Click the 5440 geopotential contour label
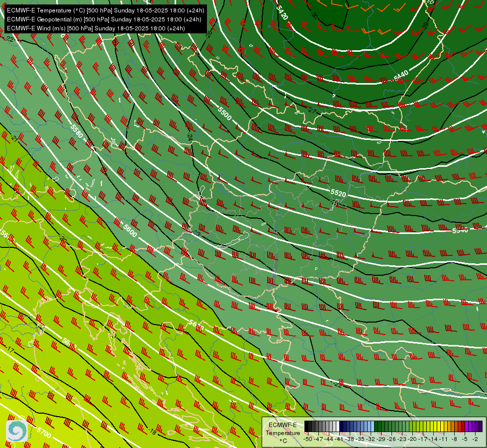Image resolution: width=487 pixels, height=448 pixels. click(x=401, y=75)
